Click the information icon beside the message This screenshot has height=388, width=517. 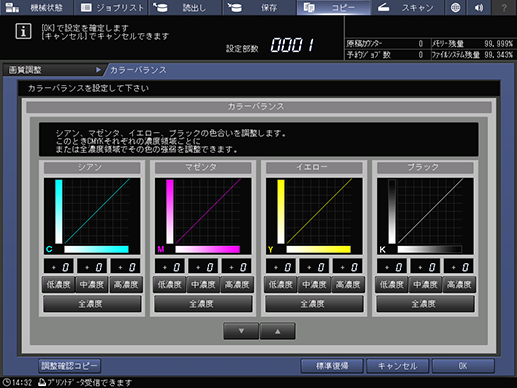(x=23, y=31)
